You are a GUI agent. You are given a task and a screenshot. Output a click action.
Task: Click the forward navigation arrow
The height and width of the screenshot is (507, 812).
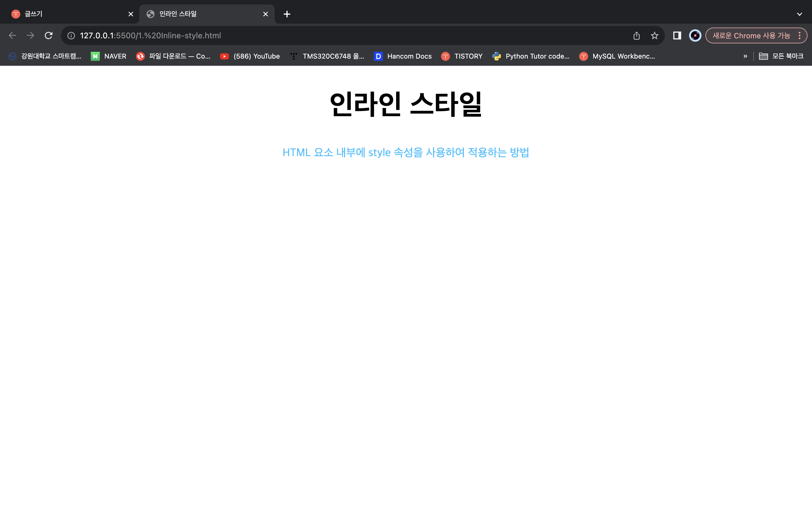pyautogui.click(x=30, y=35)
